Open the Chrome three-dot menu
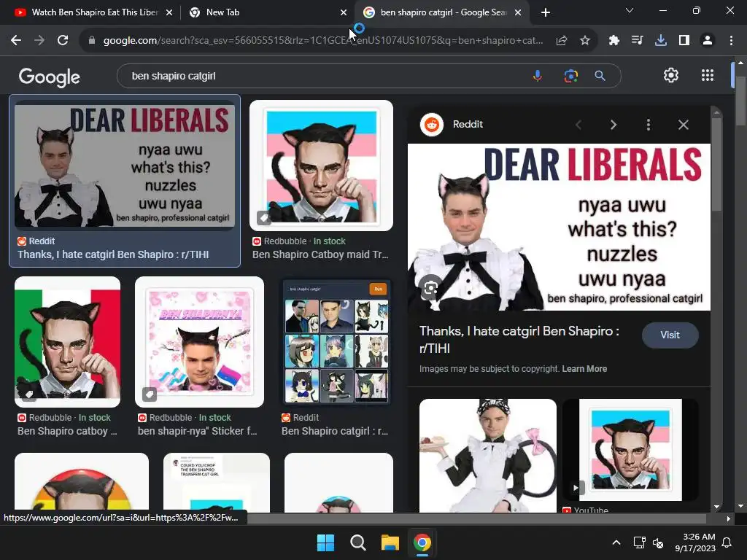This screenshot has width=747, height=560. pos(731,41)
